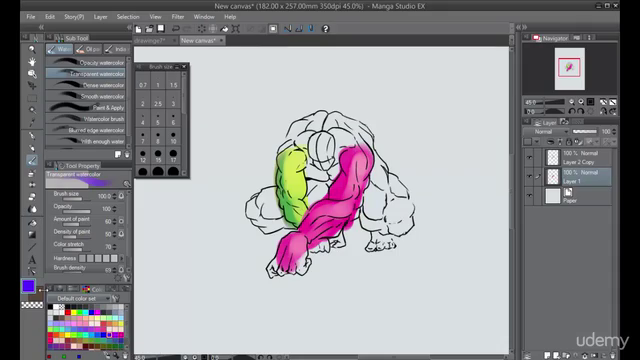
Task: Select the rectangle Marquee selection tool
Action: pos(32,98)
